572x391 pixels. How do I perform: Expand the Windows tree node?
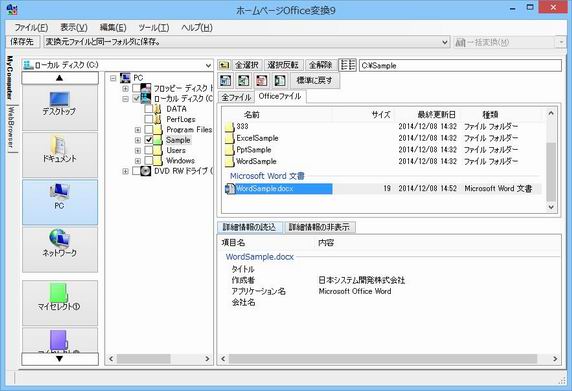pos(138,160)
